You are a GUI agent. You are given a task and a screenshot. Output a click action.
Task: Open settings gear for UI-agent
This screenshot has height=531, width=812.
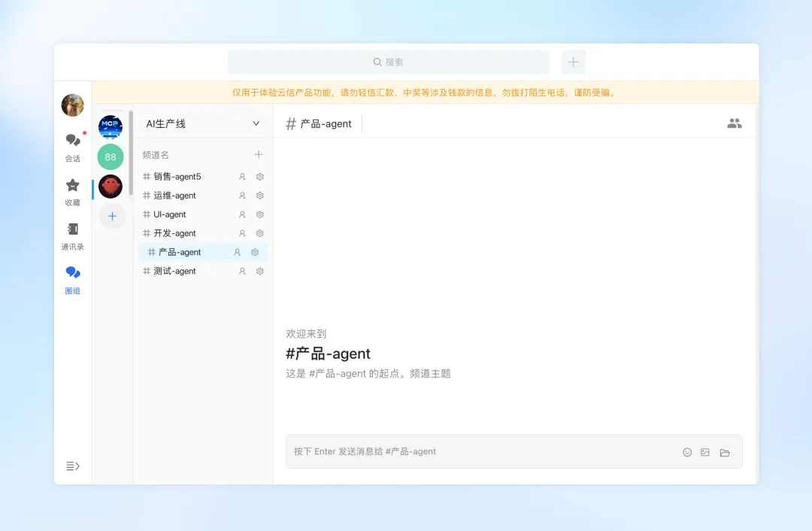(260, 214)
